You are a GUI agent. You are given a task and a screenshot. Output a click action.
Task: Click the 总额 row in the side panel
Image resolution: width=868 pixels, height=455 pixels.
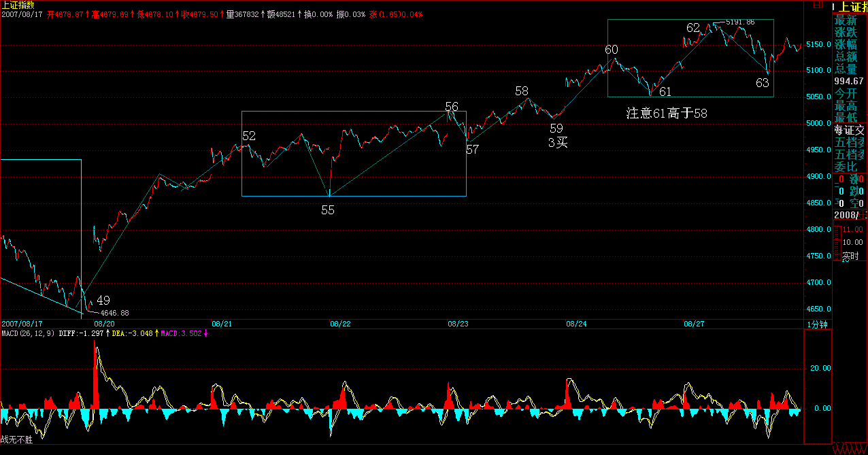pos(846,57)
